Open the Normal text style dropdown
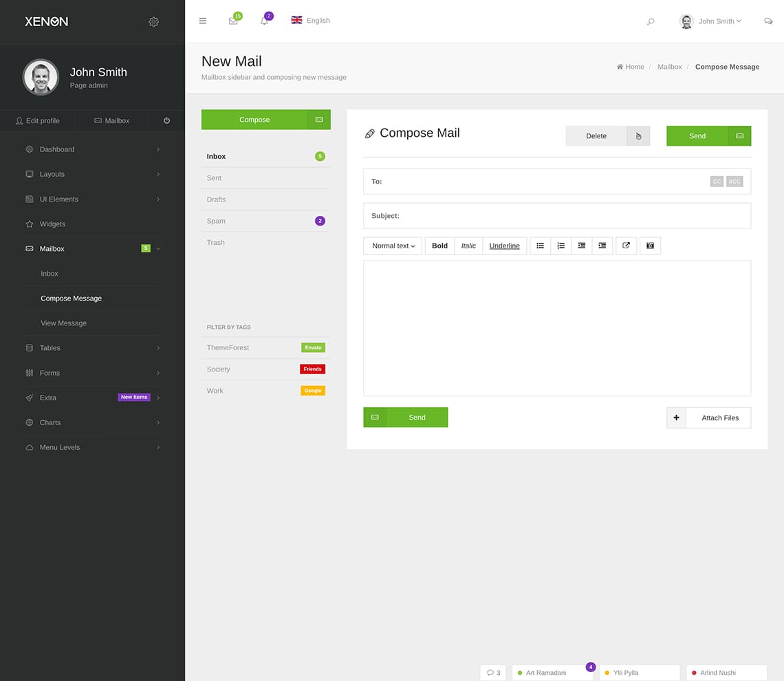The width and height of the screenshot is (784, 681). click(392, 246)
